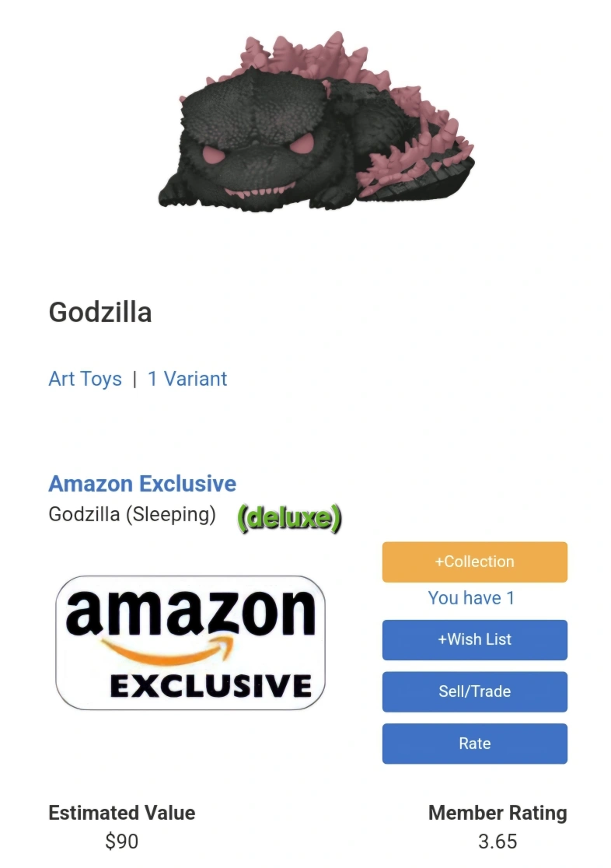
Task: Click the green (deluxe) label
Action: pyautogui.click(x=289, y=517)
